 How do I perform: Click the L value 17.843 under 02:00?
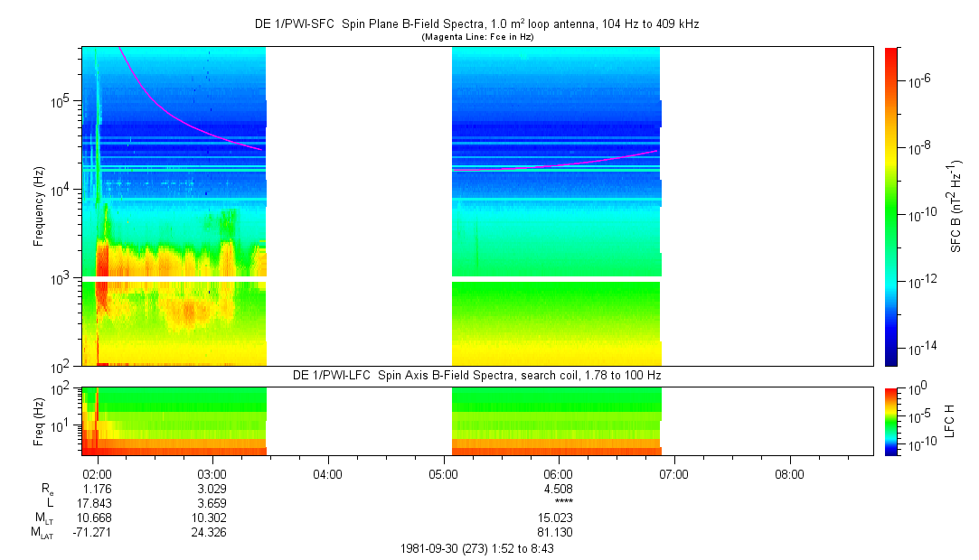(x=97, y=503)
